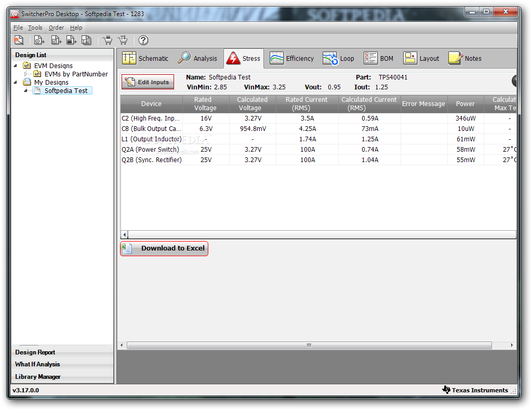The image size is (532, 410).
Task: Click the 73mA calculated current cell
Action: click(x=369, y=129)
